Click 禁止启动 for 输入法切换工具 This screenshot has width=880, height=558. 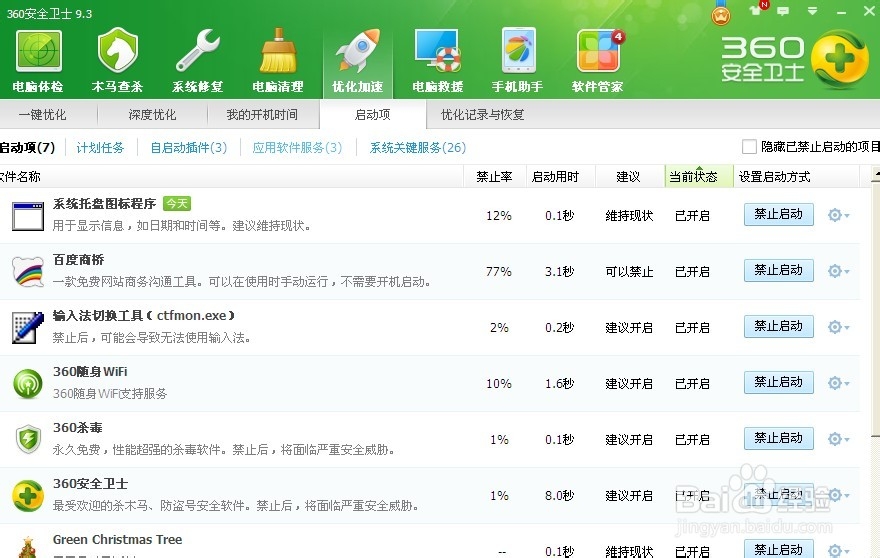(778, 326)
